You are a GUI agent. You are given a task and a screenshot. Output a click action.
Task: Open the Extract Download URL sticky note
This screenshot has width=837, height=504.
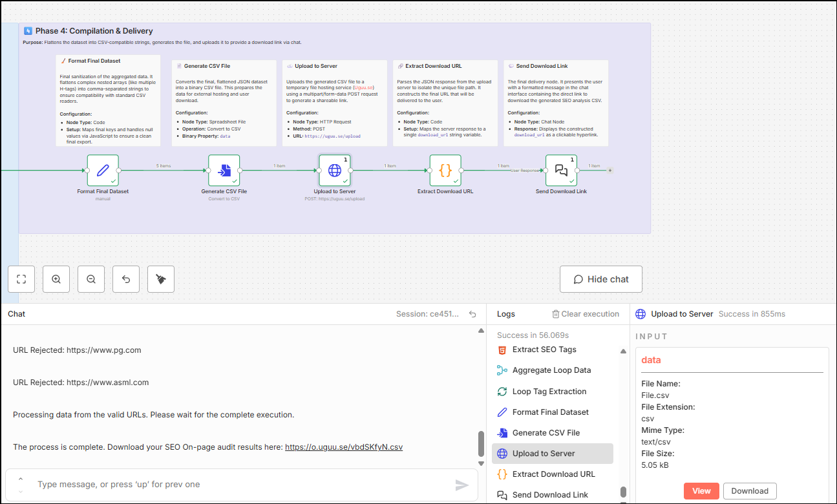[445, 103]
